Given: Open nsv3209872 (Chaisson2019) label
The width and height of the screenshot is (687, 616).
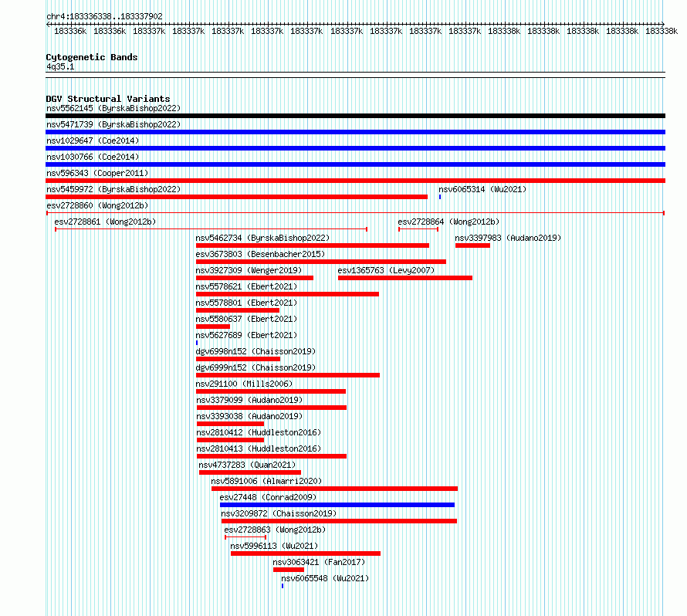Looking at the screenshot, I should tap(279, 513).
